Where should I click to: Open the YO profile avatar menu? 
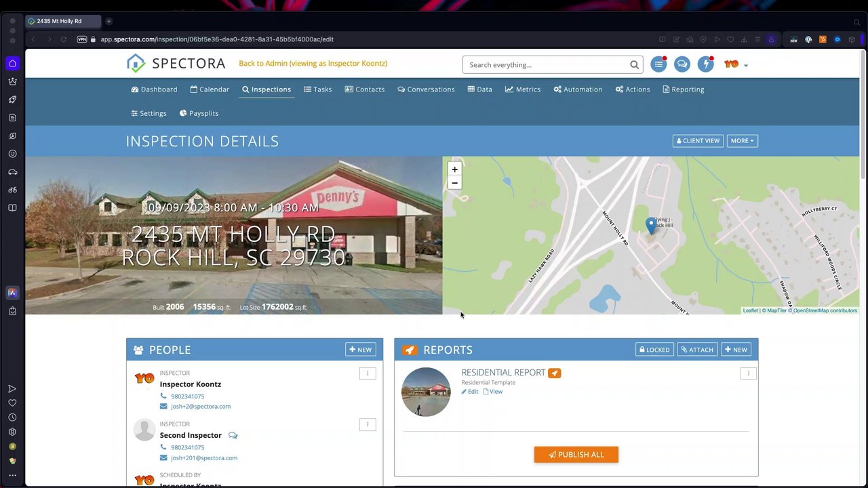pyautogui.click(x=736, y=64)
